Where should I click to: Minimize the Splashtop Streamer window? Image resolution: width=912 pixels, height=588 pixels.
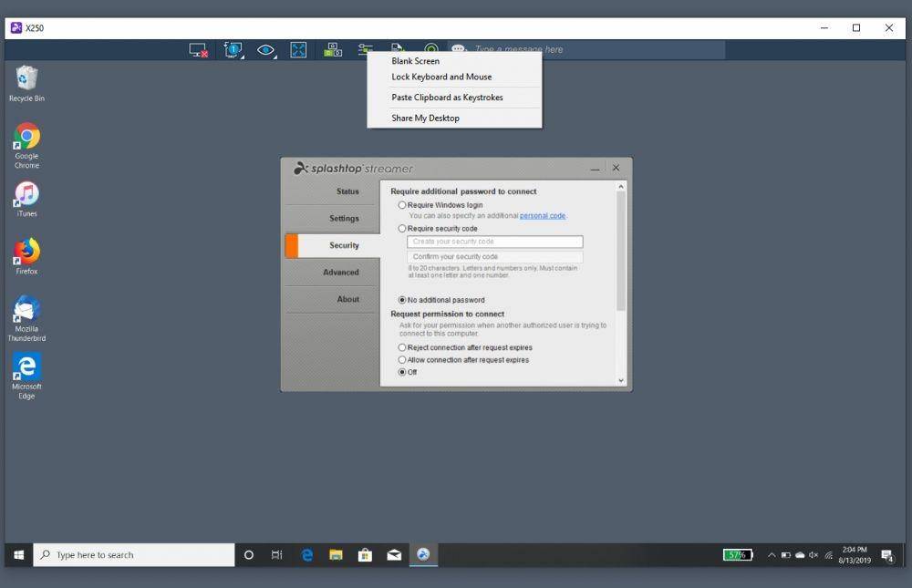(595, 169)
